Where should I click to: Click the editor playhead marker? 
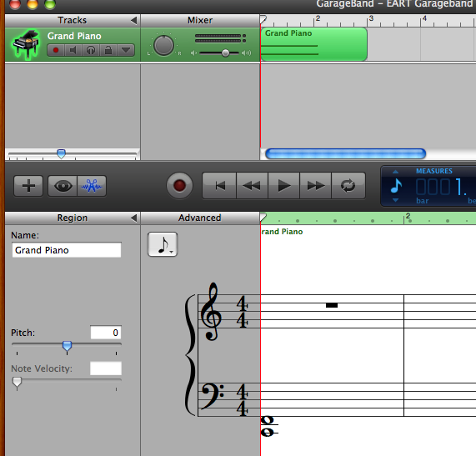coord(263,218)
